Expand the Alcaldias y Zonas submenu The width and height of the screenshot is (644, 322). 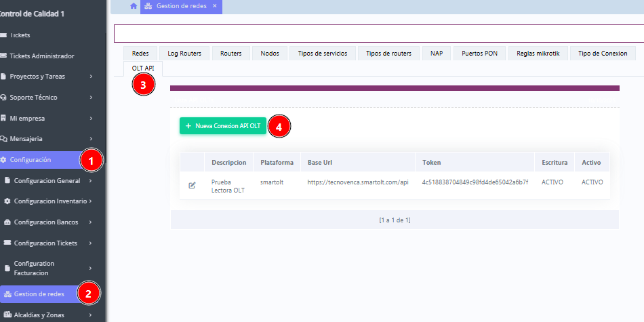pyautogui.click(x=91, y=315)
